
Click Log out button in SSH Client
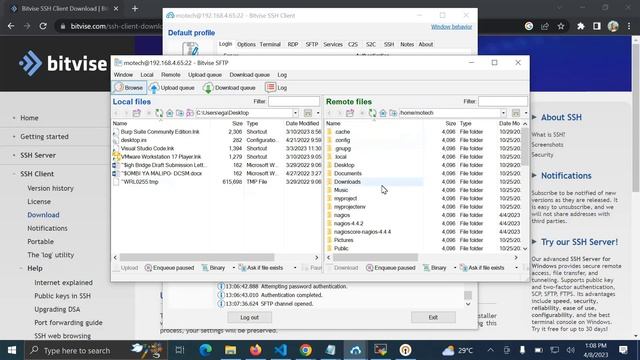[x=249, y=318]
